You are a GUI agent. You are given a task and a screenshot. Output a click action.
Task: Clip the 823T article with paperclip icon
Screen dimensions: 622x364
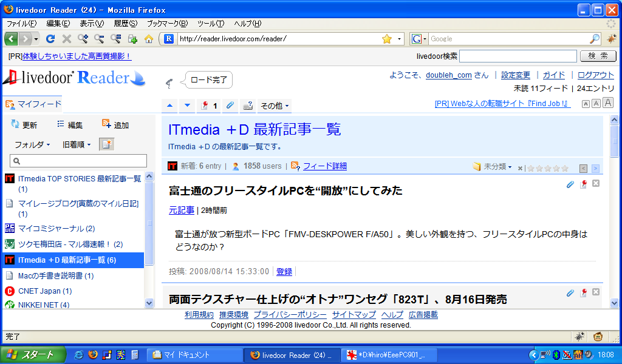[570, 292]
